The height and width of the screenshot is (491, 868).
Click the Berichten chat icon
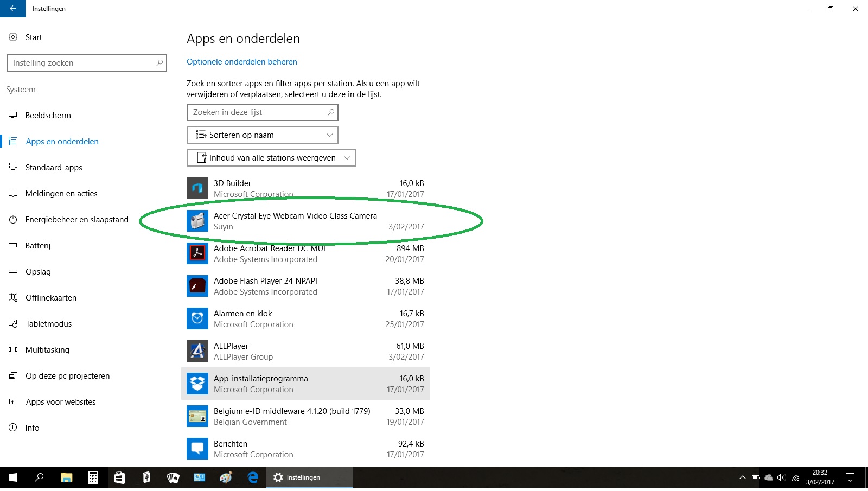[x=197, y=449]
